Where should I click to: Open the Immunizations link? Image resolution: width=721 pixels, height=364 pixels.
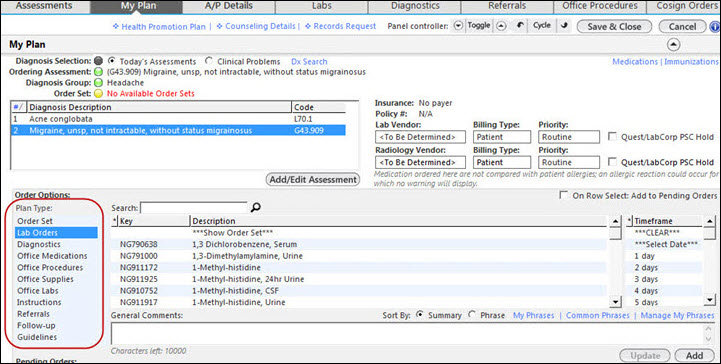691,62
